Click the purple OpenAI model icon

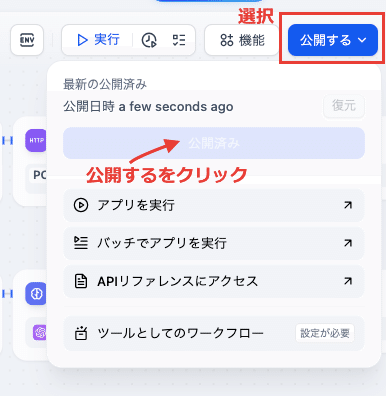[40, 332]
